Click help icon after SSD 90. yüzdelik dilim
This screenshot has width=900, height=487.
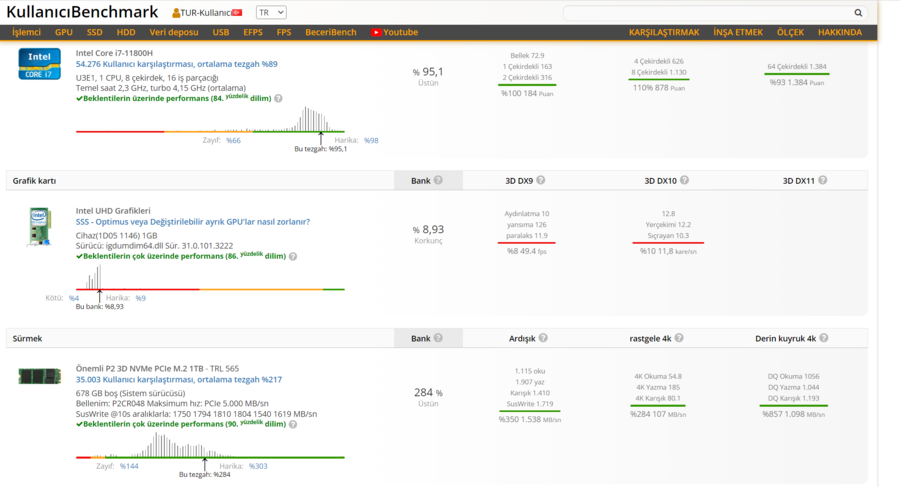point(293,424)
